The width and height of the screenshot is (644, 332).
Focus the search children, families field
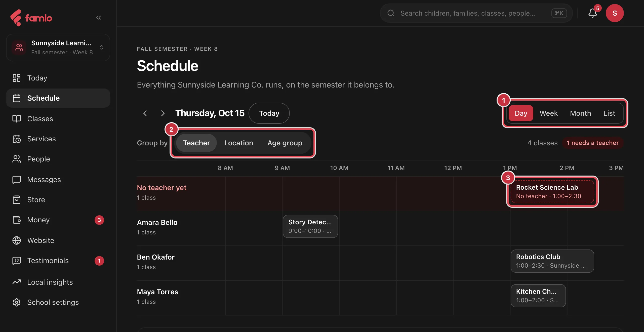(x=476, y=13)
